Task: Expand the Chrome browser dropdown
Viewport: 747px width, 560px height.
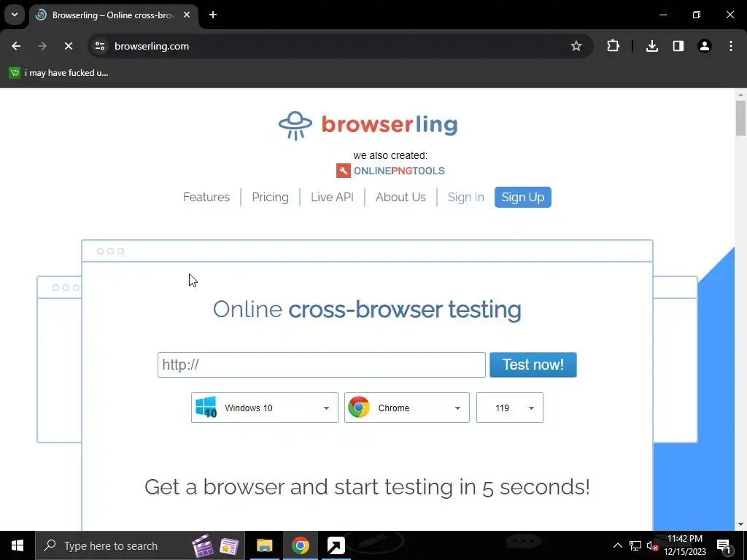Action: point(407,408)
